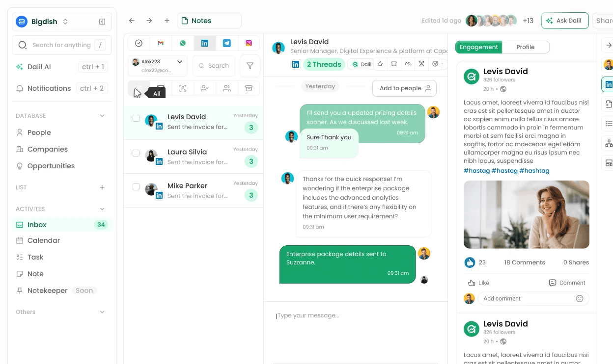Collapse the Database section
Image resolution: width=613 pixels, height=364 pixels.
coord(102,115)
